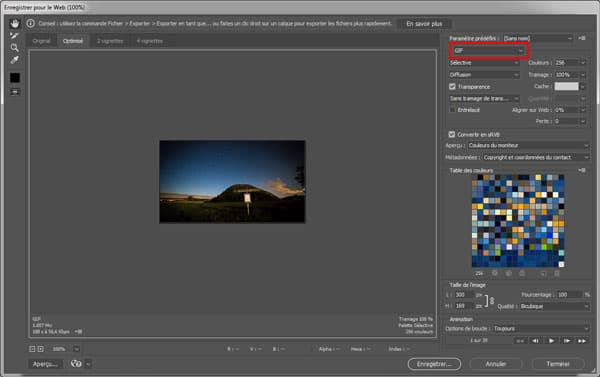Toggle Convertir en sRVB checkbox
The width and height of the screenshot is (600, 377).
pyautogui.click(x=452, y=134)
